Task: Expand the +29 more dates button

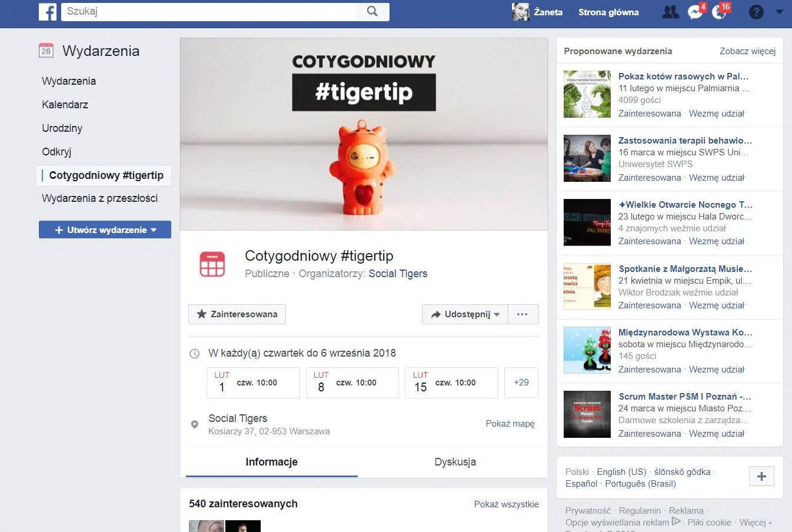Action: 521,383
